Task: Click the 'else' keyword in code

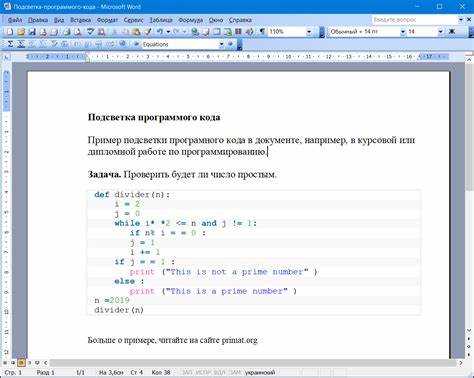Action: (x=124, y=281)
